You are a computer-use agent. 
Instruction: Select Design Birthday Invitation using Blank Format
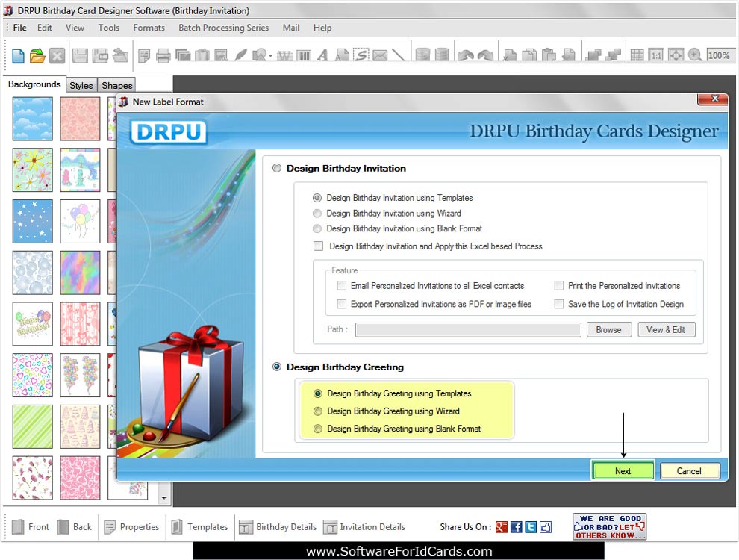point(317,228)
